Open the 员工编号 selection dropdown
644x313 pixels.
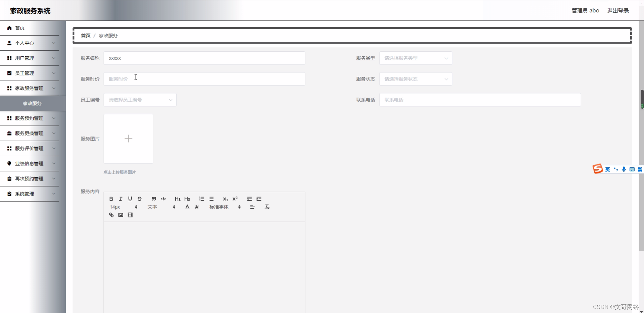point(140,100)
